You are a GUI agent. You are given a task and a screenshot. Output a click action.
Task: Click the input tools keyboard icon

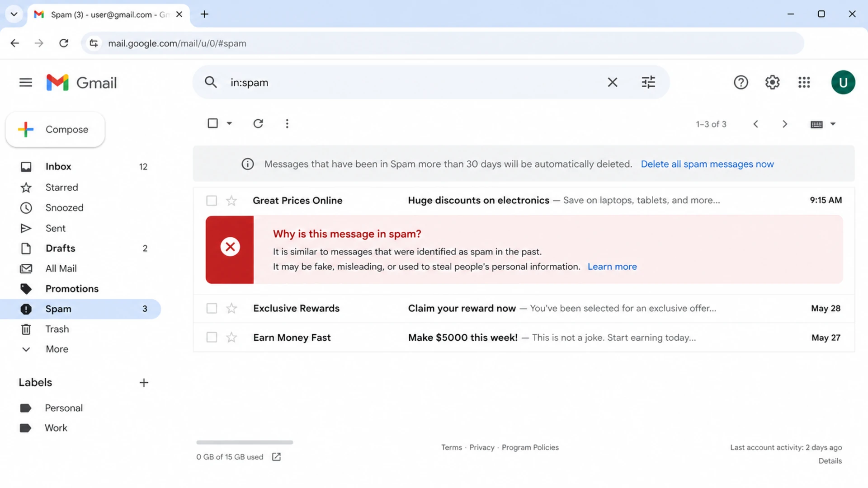pos(816,124)
